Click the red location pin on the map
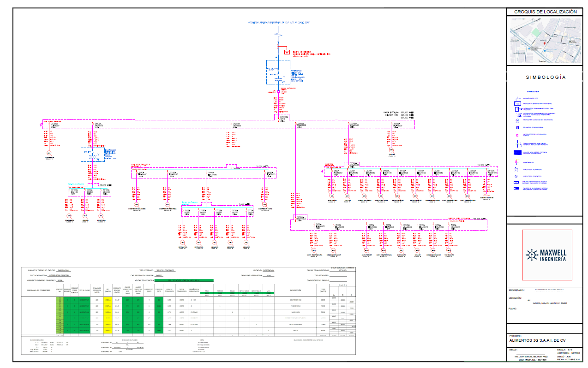Image resolution: width=588 pixels, height=368 pixels. [x=545, y=43]
